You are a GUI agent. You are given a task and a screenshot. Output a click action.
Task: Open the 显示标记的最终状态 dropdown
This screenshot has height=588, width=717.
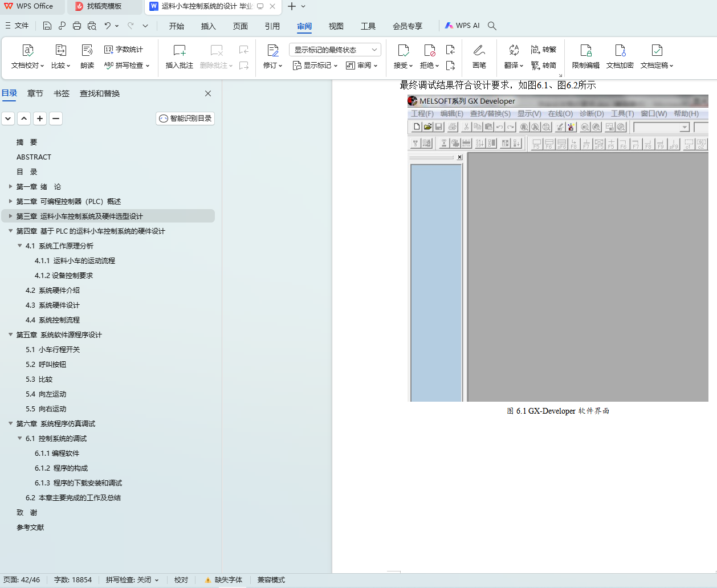[335, 50]
